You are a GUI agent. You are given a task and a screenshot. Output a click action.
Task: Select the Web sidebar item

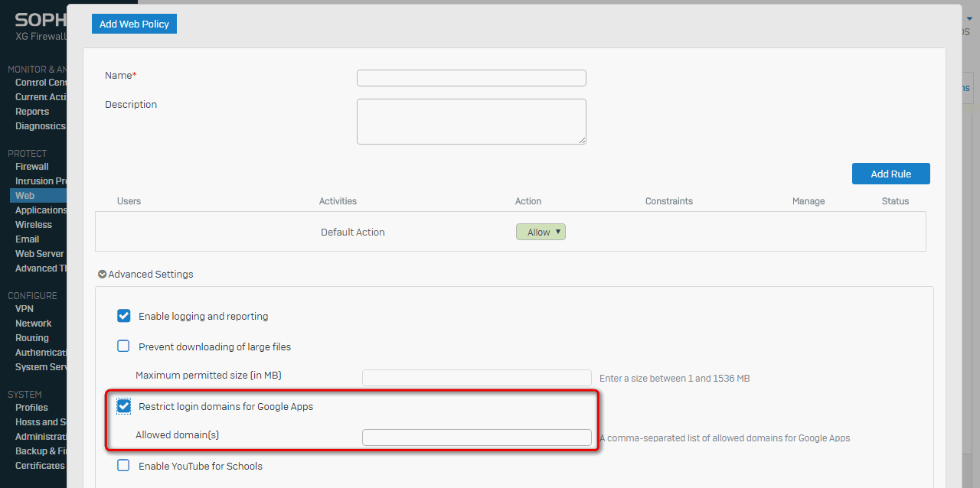38,196
